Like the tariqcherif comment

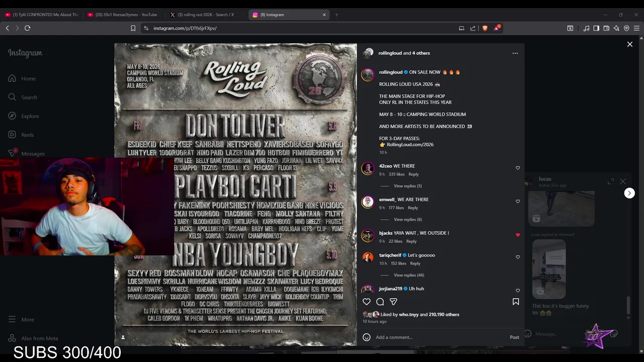pos(518,257)
